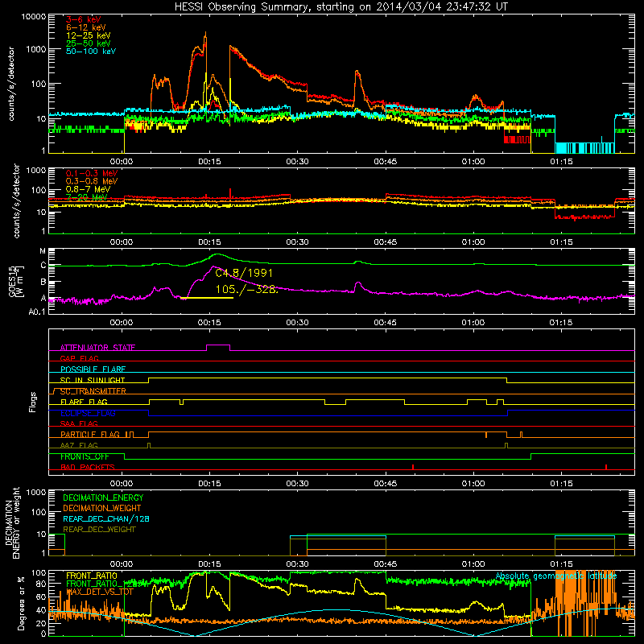Select the ECLIPSE_FLAG label
This screenshot has height=644, width=644.
coord(88,413)
